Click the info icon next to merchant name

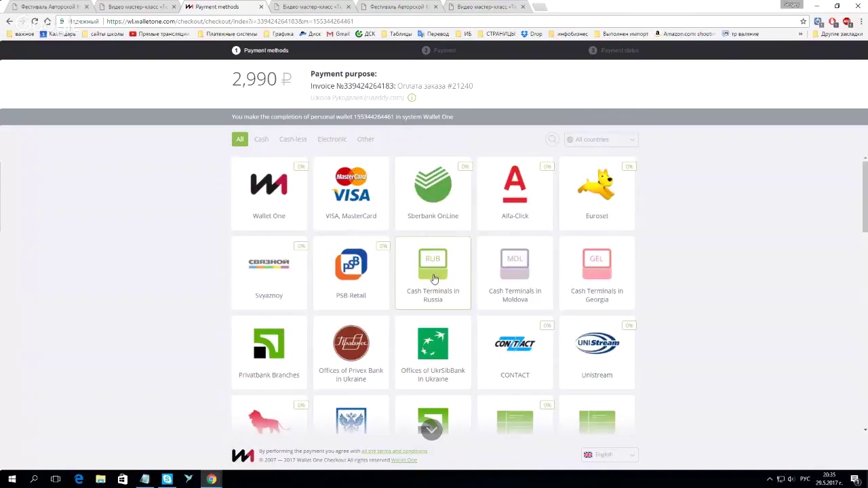pos(412,98)
